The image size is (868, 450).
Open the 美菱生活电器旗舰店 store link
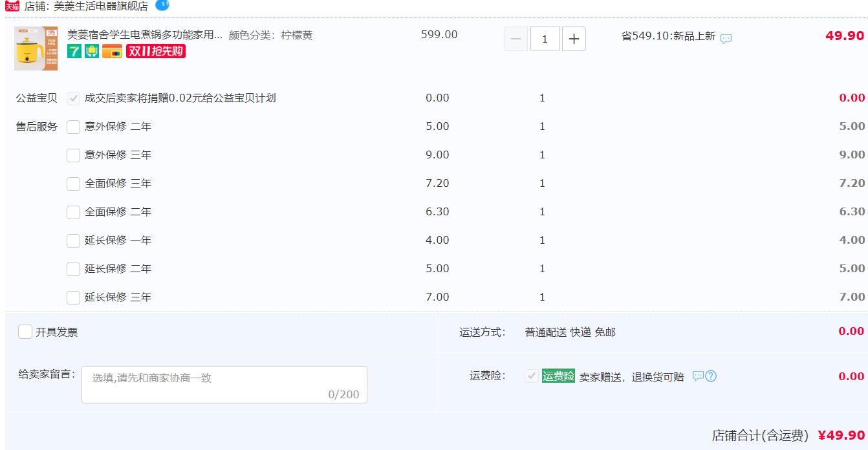[101, 6]
